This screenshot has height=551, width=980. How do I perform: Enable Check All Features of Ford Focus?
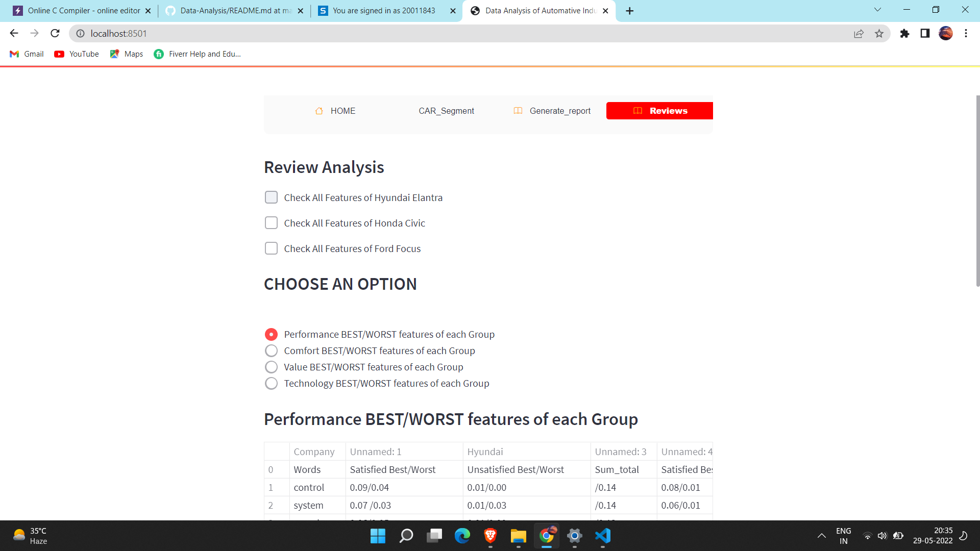tap(271, 248)
